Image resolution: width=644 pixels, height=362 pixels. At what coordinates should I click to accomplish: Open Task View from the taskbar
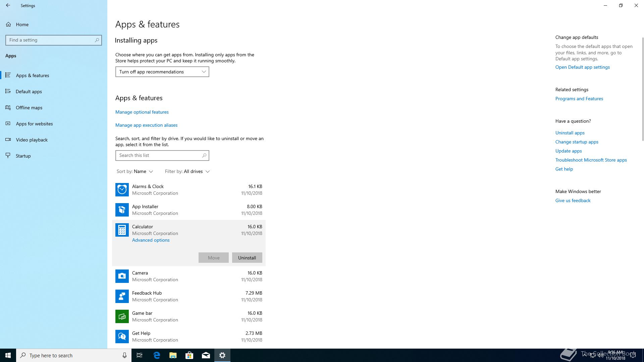tap(140, 355)
